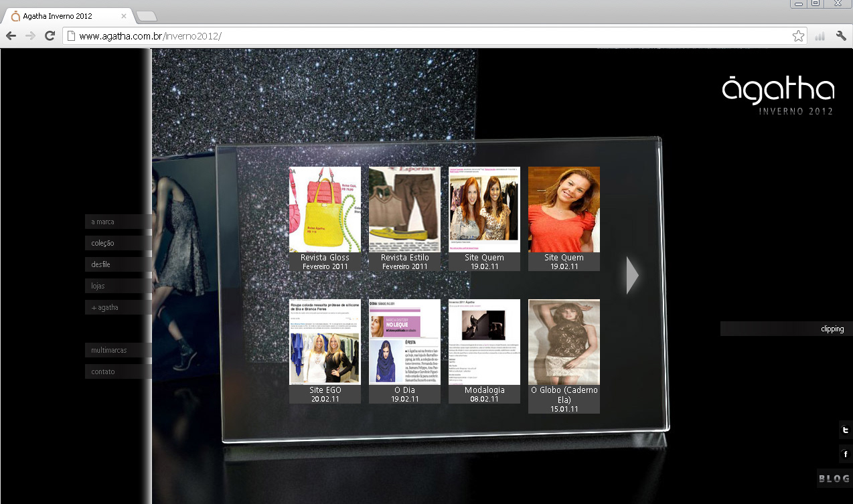Open the 'multimarcas' menu item
Image resolution: width=853 pixels, height=504 pixels.
(119, 350)
